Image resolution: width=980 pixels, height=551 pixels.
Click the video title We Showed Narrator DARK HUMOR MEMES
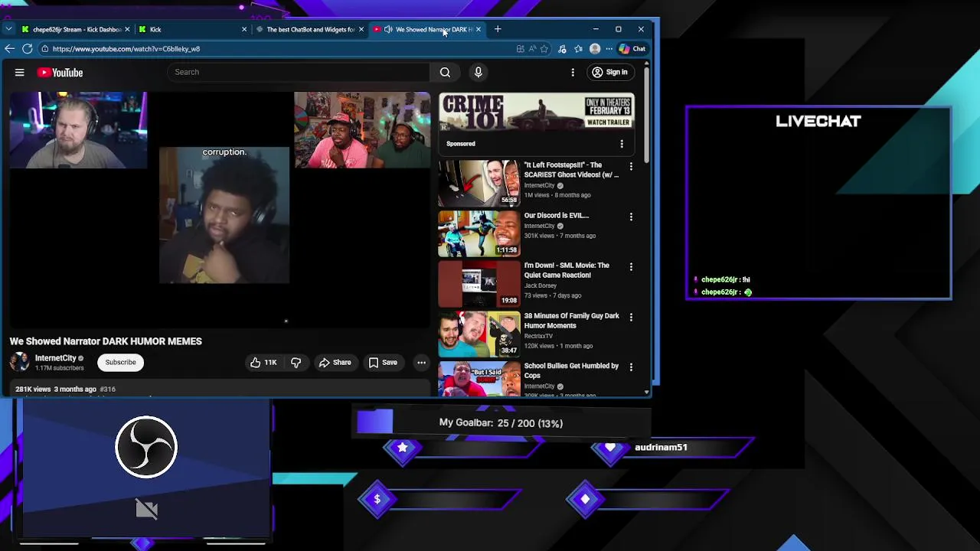pos(106,341)
